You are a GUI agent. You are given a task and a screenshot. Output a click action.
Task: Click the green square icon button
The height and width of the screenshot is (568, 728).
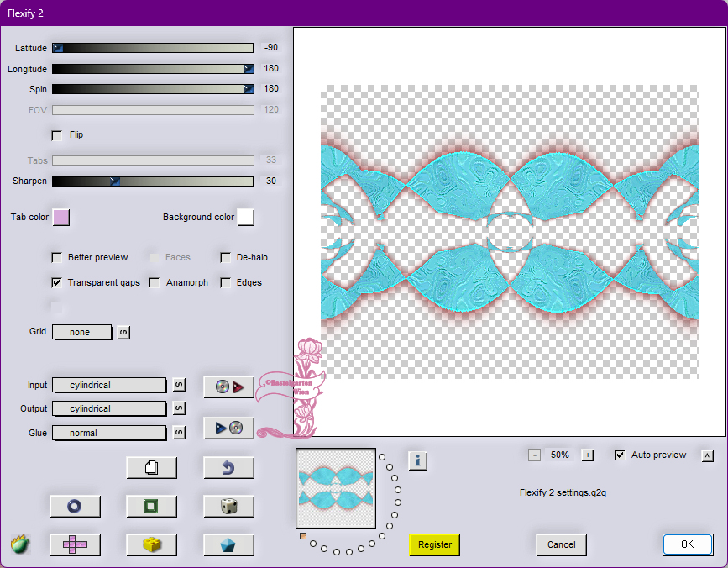152,506
